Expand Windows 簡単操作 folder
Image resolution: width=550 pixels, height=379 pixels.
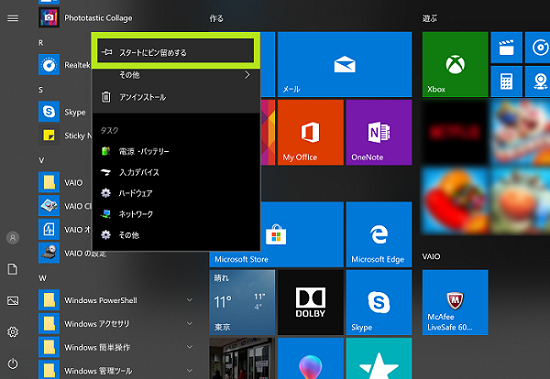[189, 347]
